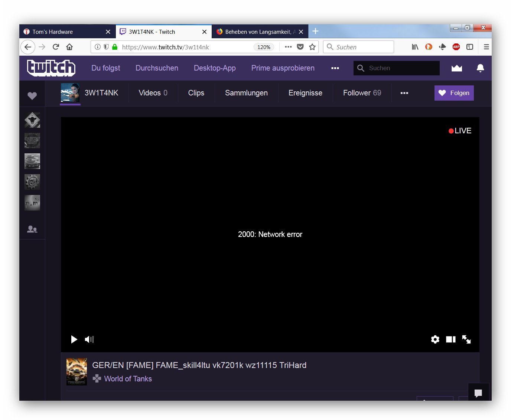Open the Sammlungen tab
This screenshot has width=511, height=420.
(x=246, y=93)
